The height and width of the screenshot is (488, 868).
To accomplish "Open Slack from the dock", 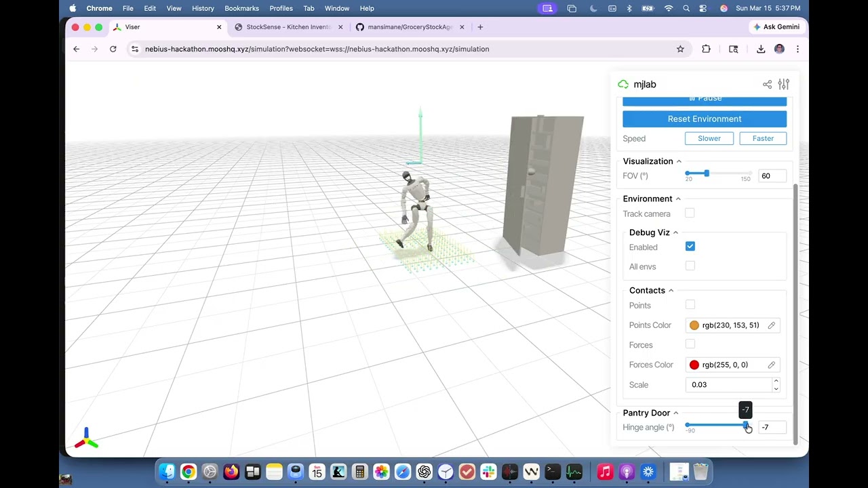I will click(x=488, y=472).
